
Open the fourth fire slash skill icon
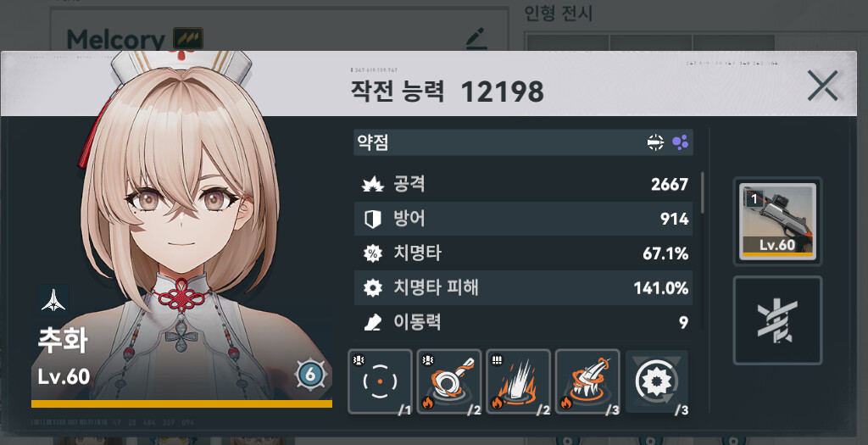tap(587, 381)
